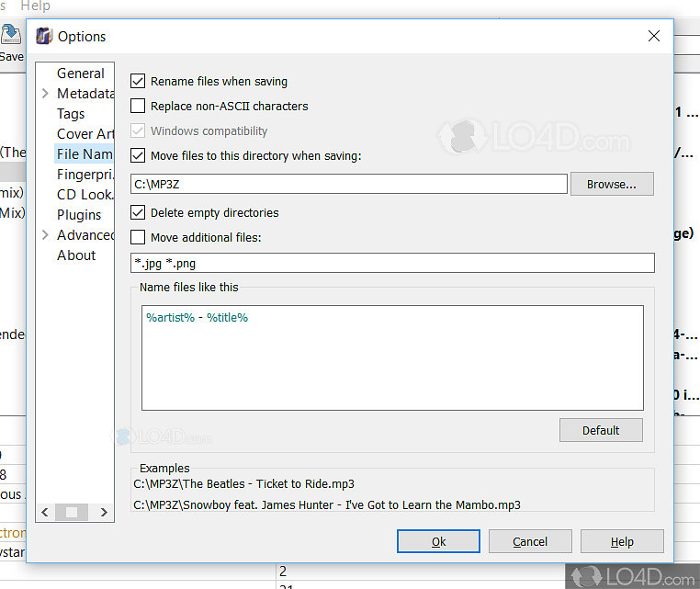This screenshot has width=700, height=589.
Task: Toggle the Windows compatibility checkbox
Action: click(138, 130)
